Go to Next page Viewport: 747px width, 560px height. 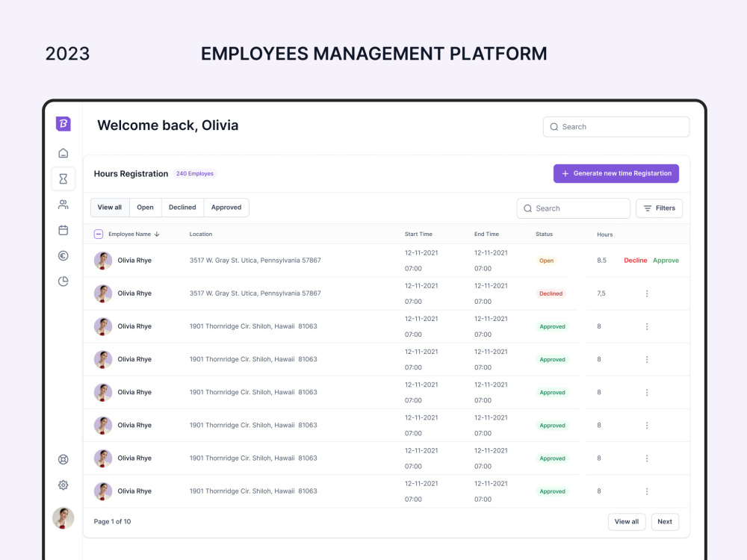pyautogui.click(x=665, y=522)
